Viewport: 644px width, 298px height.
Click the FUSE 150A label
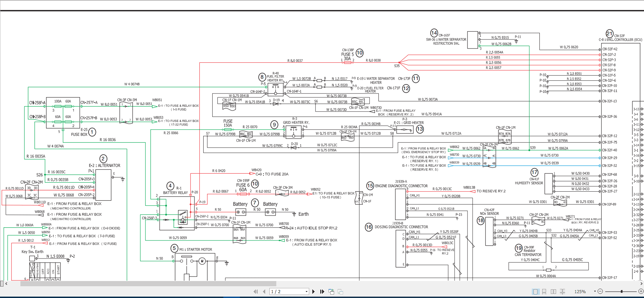point(228,123)
